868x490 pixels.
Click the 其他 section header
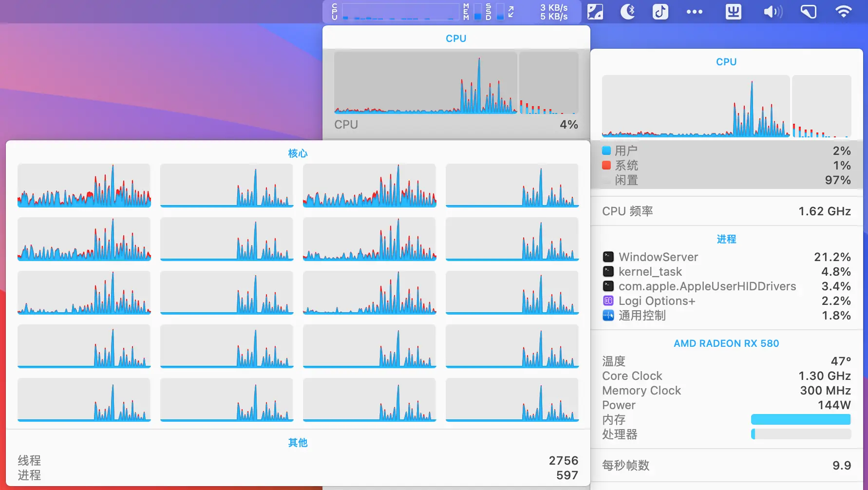(298, 443)
